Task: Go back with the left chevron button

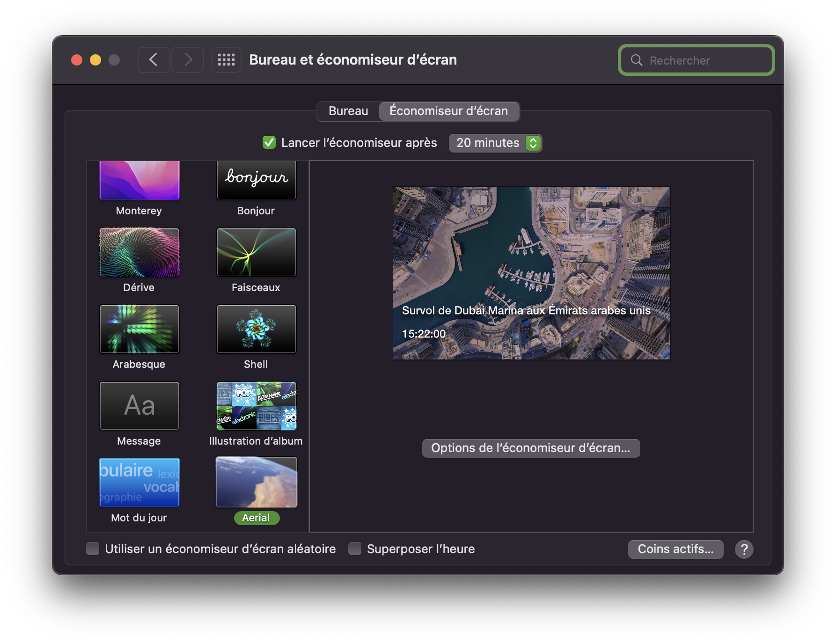Action: 154,60
